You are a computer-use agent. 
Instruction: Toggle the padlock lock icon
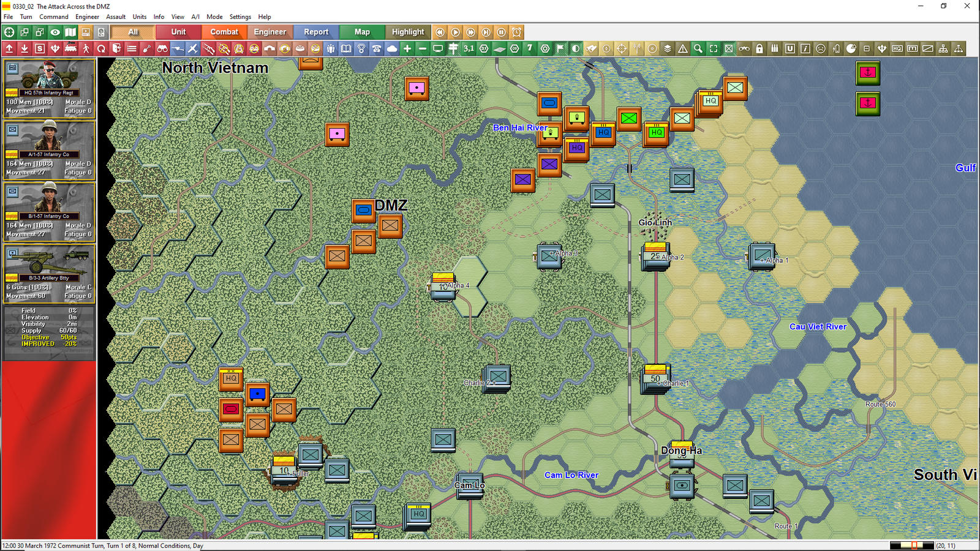pos(759,48)
